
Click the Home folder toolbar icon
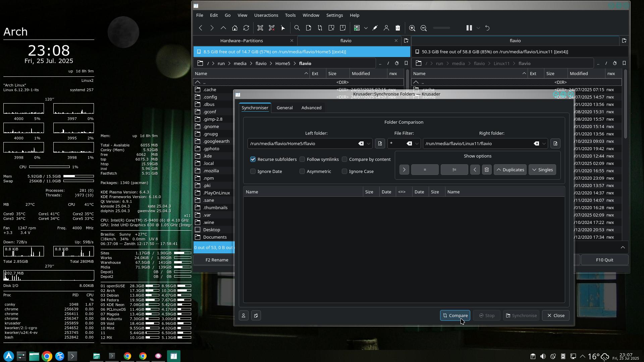[x=235, y=28]
